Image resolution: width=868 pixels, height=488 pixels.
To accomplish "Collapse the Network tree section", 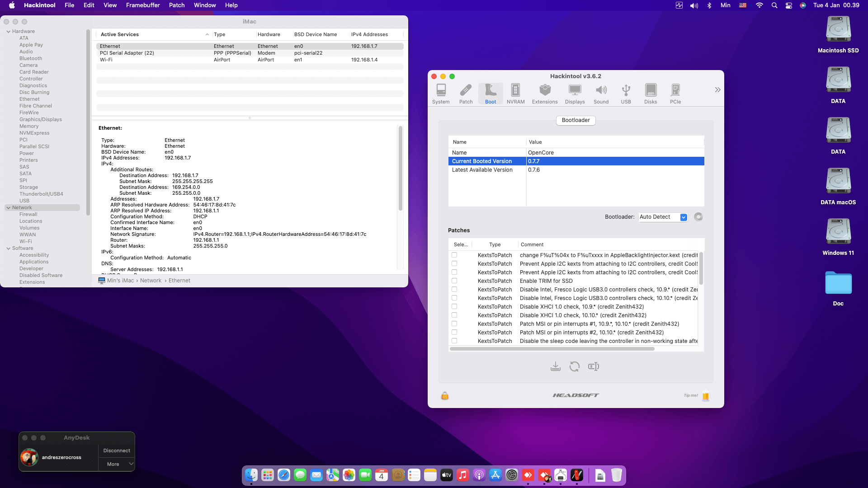I will point(9,208).
